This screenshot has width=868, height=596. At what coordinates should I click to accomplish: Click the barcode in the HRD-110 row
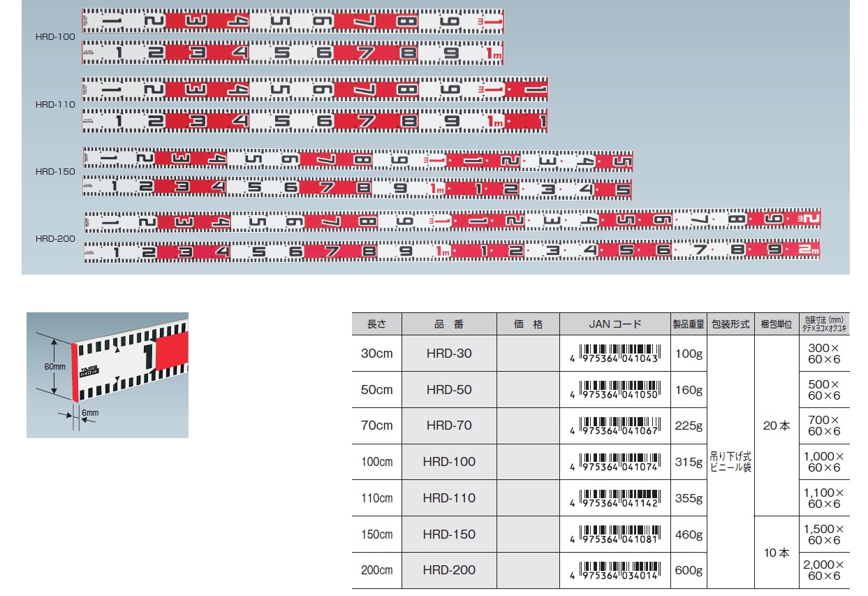[615, 497]
